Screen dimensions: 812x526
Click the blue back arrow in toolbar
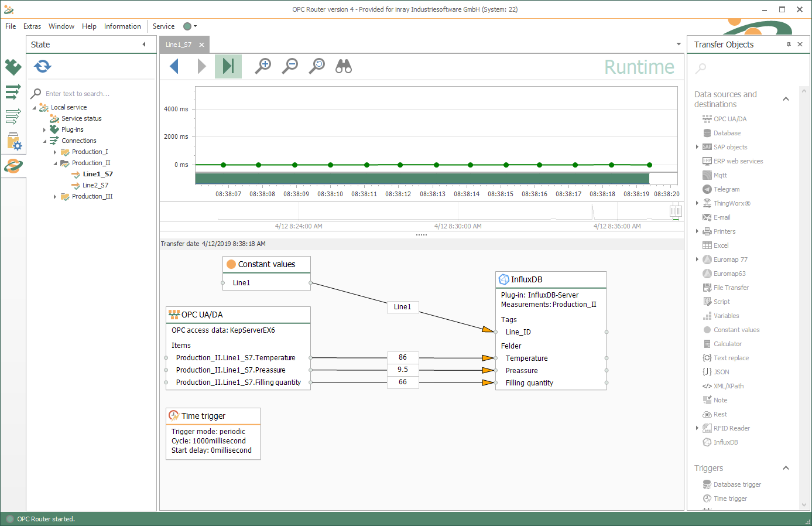[x=174, y=66]
